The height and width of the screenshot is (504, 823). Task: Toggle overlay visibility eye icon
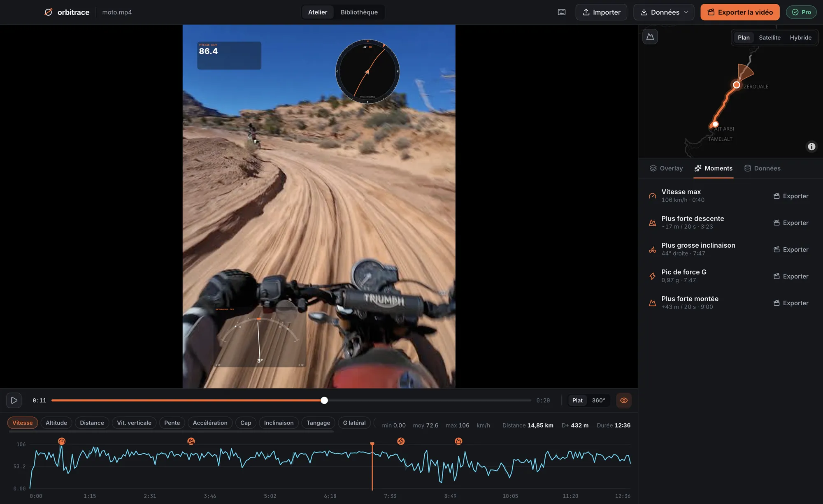tap(624, 400)
